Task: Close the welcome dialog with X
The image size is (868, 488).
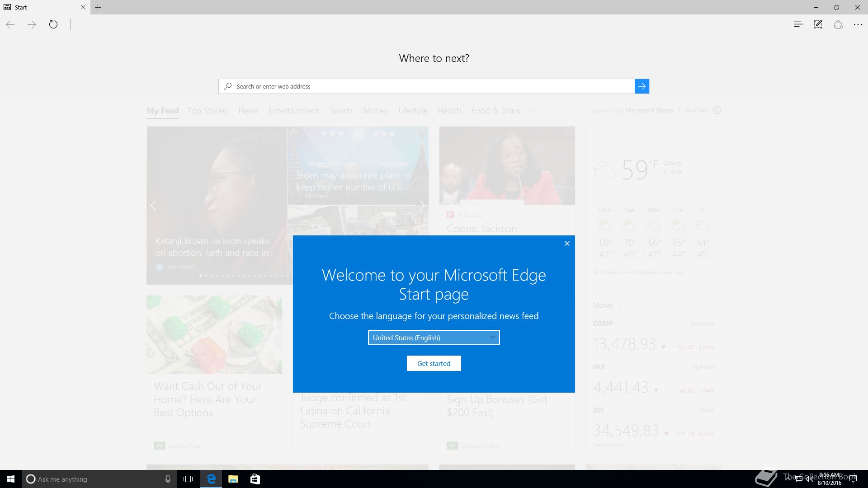Action: pyautogui.click(x=567, y=244)
